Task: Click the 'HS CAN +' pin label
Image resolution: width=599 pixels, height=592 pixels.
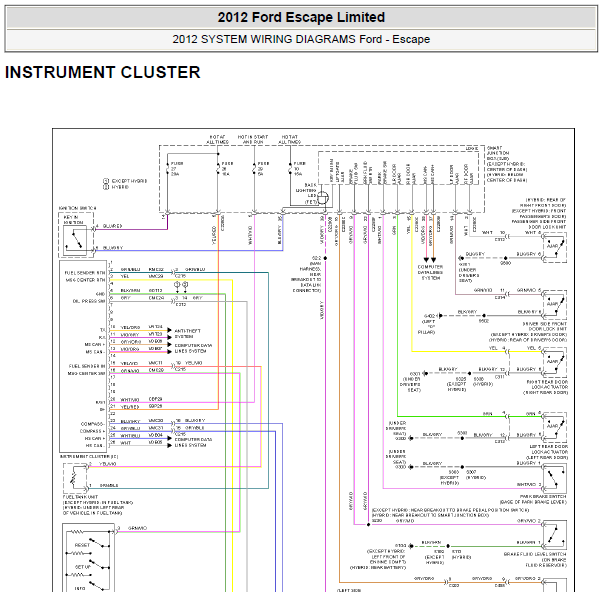Action: pos(94,438)
